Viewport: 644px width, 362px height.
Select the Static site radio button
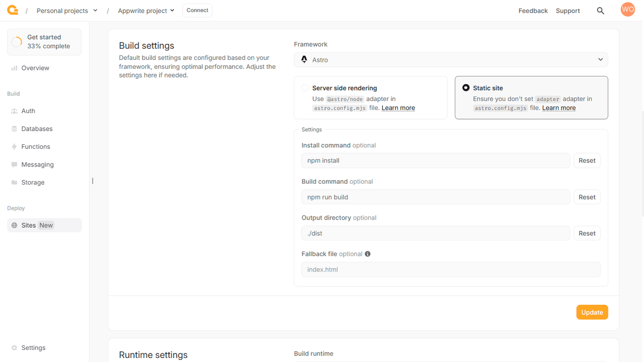point(466,88)
